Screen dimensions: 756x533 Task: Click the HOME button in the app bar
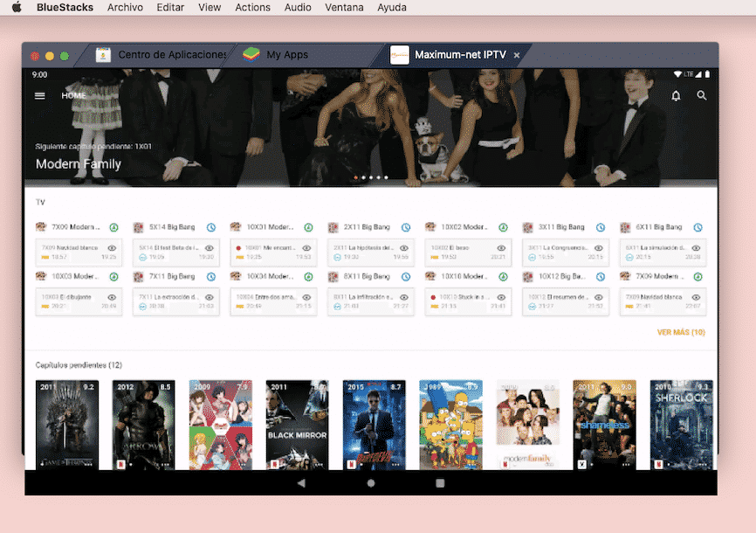coord(74,95)
